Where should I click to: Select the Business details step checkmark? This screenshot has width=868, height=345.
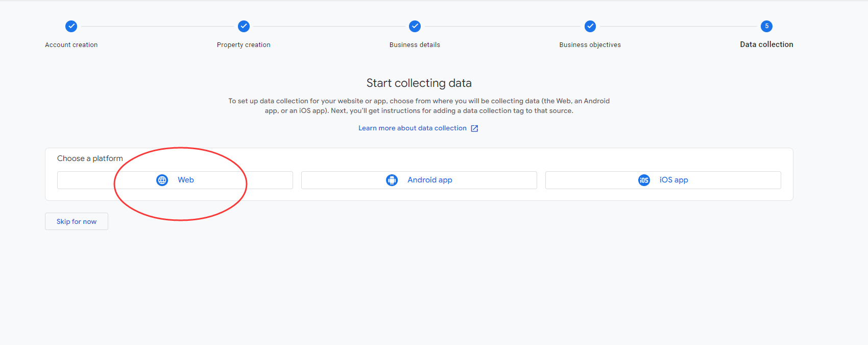[415, 26]
